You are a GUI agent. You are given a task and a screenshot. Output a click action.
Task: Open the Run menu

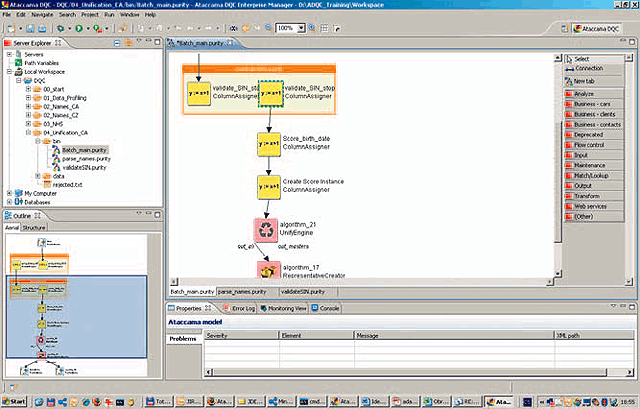[x=109, y=15]
